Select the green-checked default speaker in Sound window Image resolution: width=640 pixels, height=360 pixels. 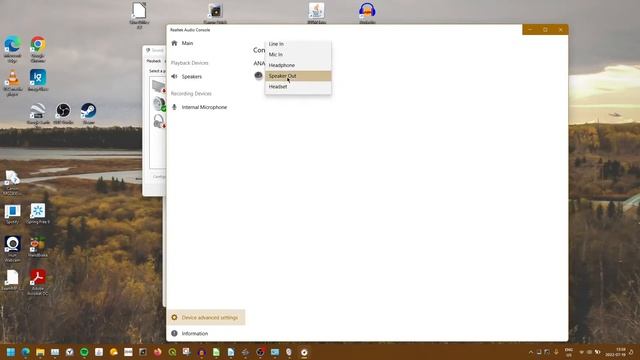[160, 104]
